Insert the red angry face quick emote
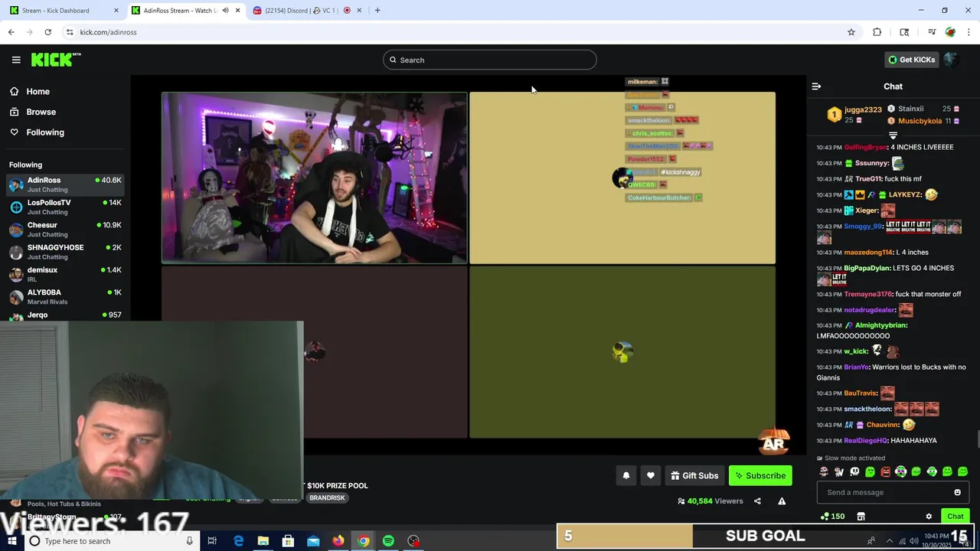Screen dimensions: 980x551 coord(886,471)
